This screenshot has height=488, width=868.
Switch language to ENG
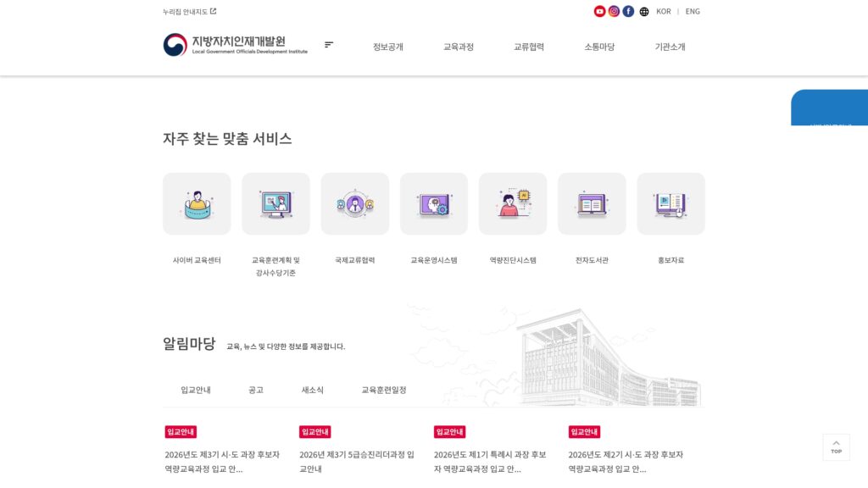[692, 11]
